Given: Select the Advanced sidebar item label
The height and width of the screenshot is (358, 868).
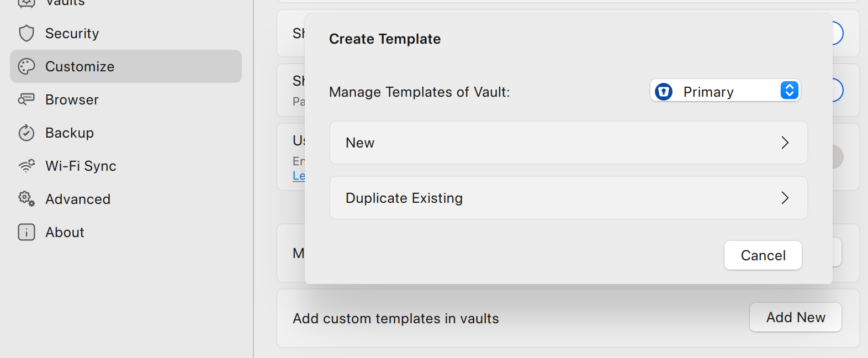Looking at the screenshot, I should coord(78,199).
